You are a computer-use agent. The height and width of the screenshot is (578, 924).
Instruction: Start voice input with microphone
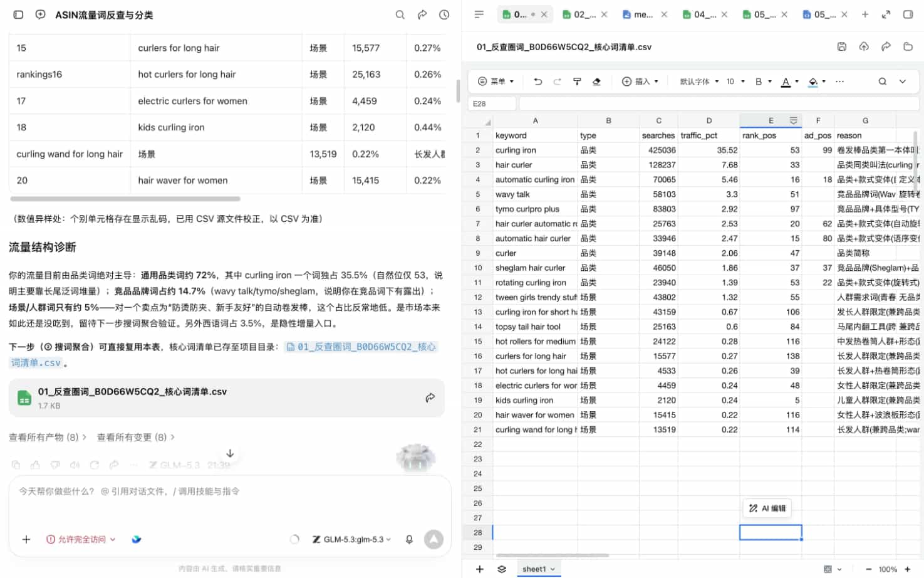pos(409,539)
